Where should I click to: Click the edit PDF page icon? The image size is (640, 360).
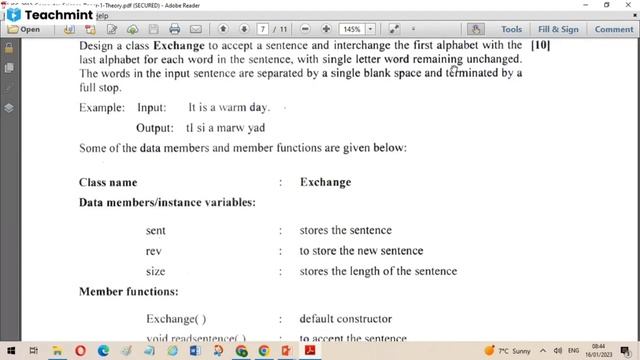pyautogui.click(x=111, y=29)
